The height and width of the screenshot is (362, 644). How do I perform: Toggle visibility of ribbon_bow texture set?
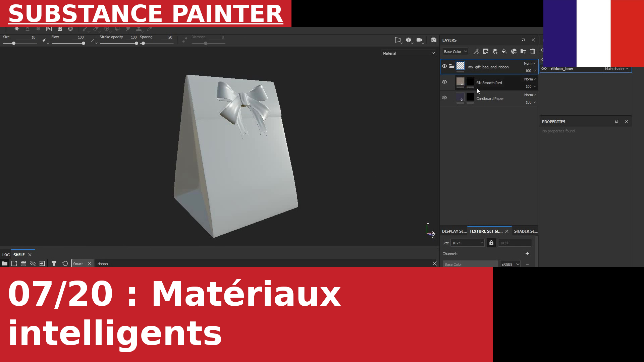click(544, 69)
